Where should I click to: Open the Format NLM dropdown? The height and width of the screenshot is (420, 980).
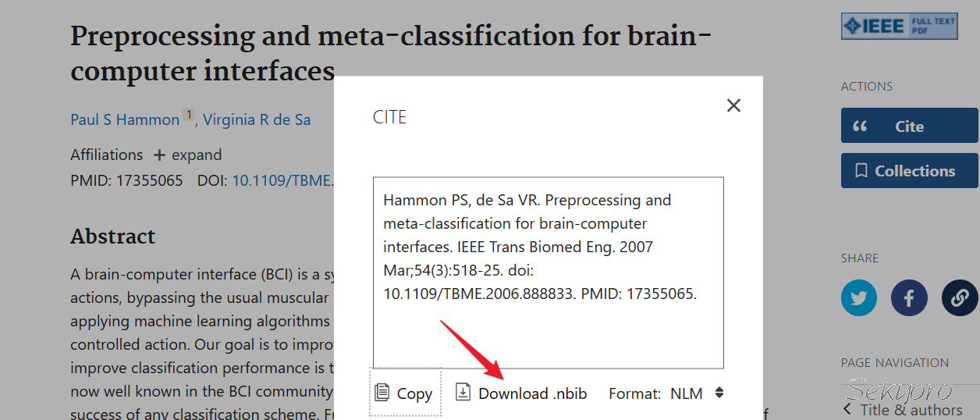pyautogui.click(x=697, y=393)
